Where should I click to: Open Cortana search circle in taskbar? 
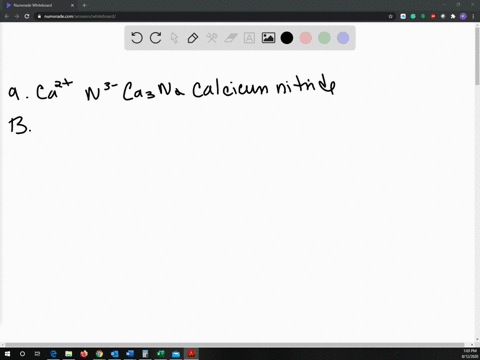click(22, 354)
